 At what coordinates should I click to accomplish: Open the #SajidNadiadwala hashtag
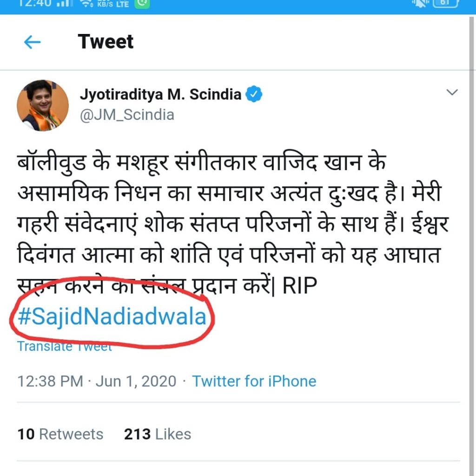click(x=112, y=317)
